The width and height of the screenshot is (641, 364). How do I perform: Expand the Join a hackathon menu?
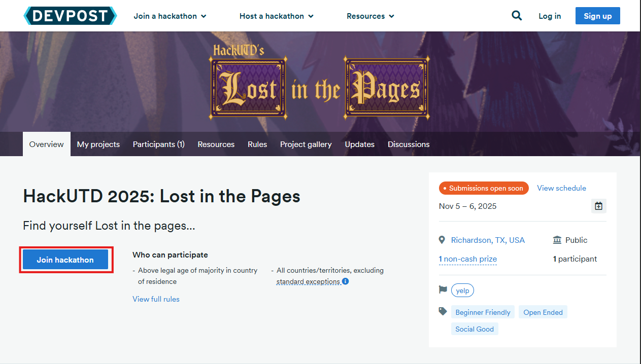[170, 16]
